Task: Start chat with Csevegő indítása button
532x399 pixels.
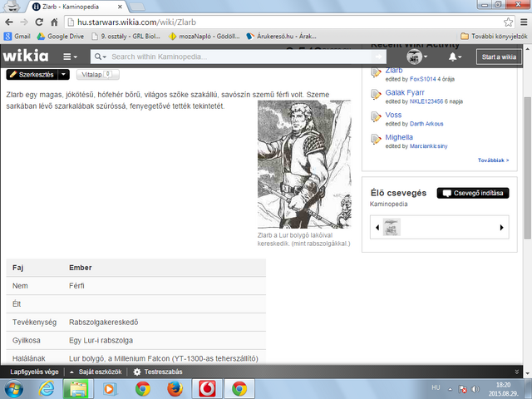Action: (x=473, y=193)
